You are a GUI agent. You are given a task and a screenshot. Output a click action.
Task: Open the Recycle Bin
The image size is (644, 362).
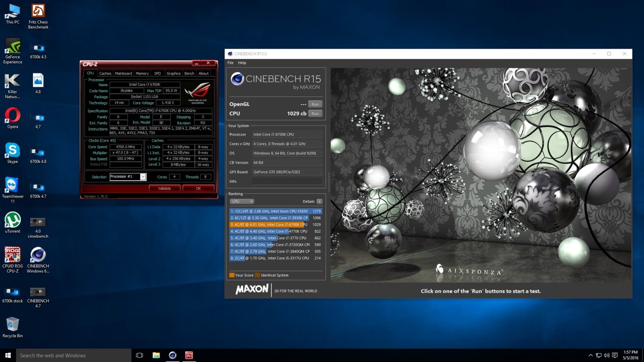12,325
